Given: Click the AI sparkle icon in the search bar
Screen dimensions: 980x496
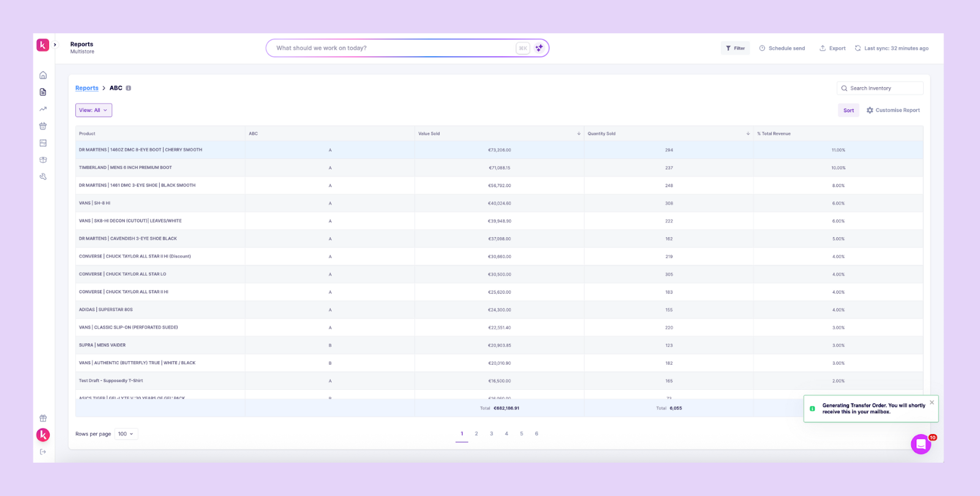Looking at the screenshot, I should (x=539, y=48).
